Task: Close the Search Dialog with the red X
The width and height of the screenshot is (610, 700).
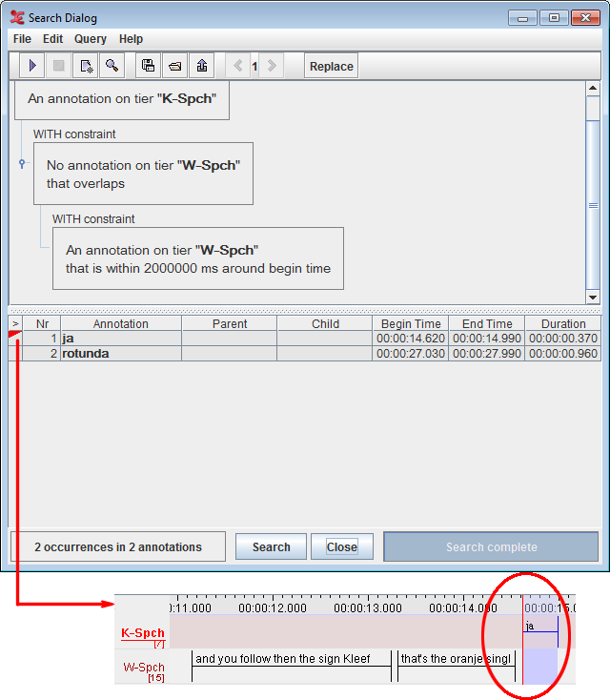Action: [x=585, y=18]
